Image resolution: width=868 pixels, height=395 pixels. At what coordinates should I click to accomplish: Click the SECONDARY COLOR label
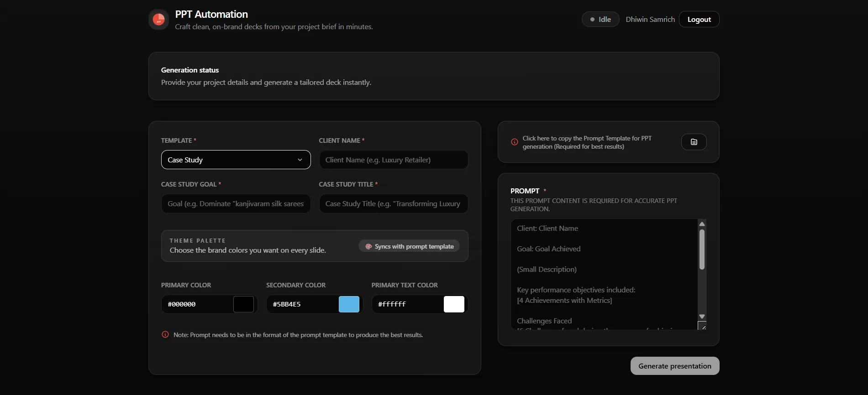[x=296, y=285]
